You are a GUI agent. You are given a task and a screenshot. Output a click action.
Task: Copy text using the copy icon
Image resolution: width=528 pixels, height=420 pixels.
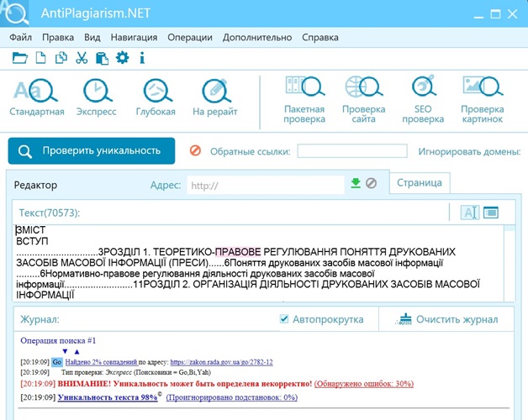[61, 58]
